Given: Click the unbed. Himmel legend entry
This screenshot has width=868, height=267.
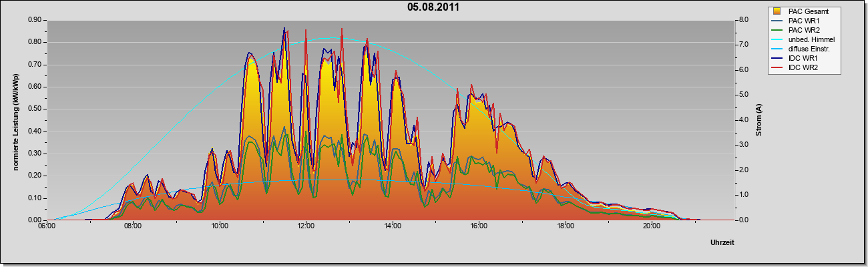Looking at the screenshot, I should click(804, 39).
